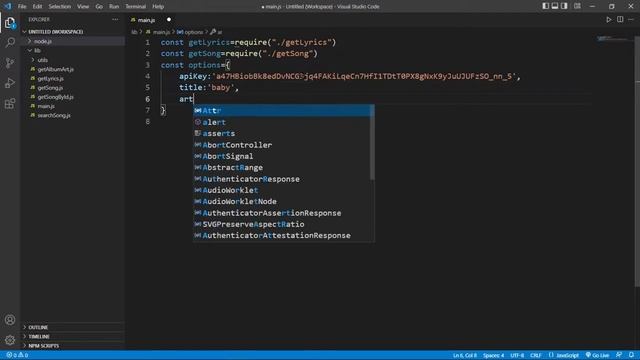Screen dimensions: 640x360
Task: Click the feedback icon in status bar
Action: tap(619, 355)
